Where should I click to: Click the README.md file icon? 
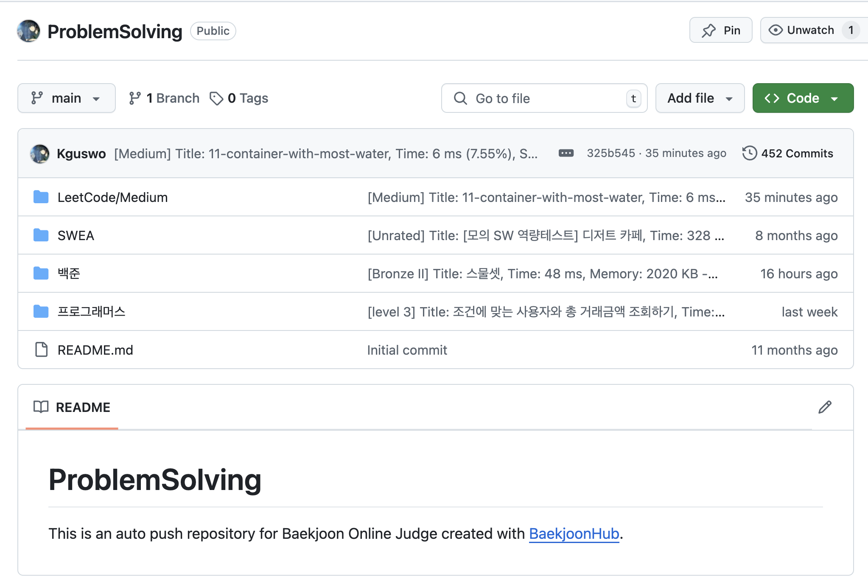point(41,350)
